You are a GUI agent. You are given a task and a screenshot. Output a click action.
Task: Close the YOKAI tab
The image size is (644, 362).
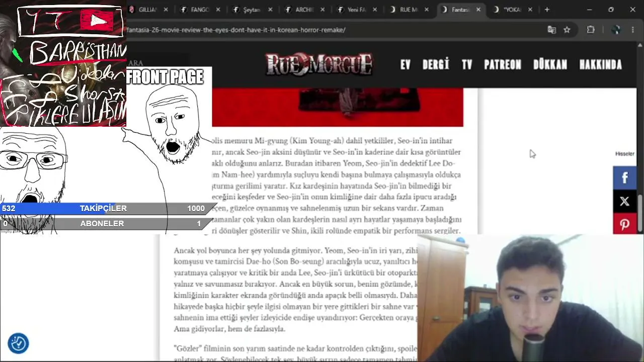click(530, 10)
